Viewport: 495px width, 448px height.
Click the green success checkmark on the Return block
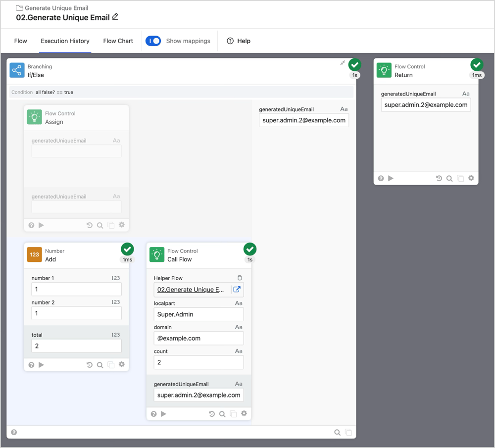[x=477, y=64]
